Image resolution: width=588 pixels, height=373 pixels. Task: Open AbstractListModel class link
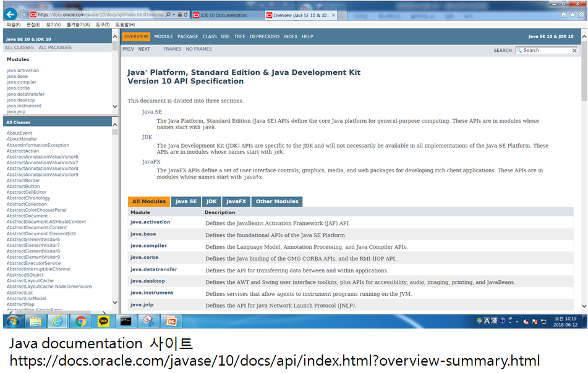coord(26,298)
